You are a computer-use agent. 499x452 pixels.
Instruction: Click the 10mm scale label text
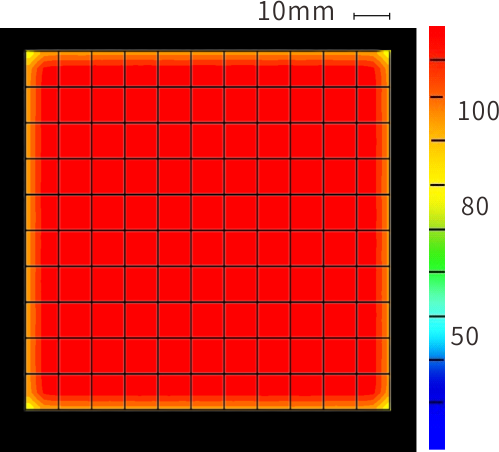click(x=296, y=12)
